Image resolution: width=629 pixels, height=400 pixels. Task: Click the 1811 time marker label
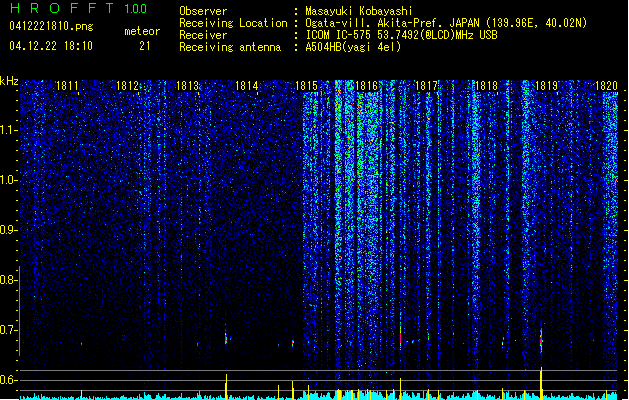(x=67, y=86)
